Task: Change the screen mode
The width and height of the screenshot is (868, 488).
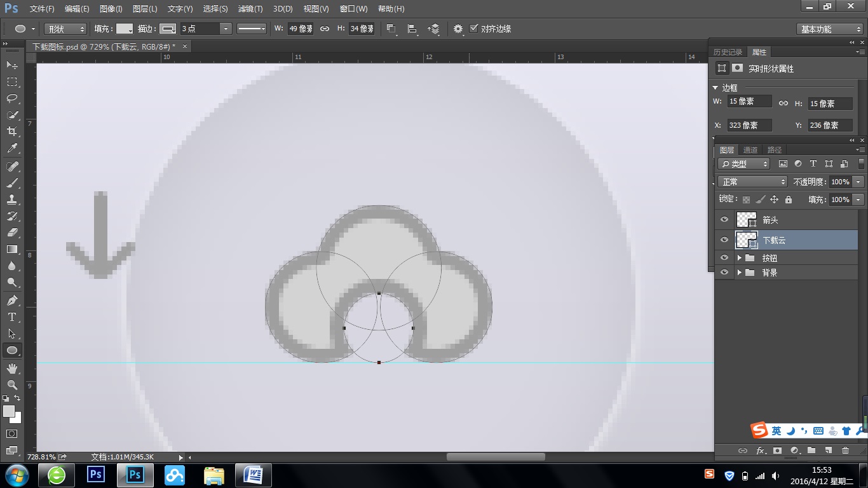Action: click(x=12, y=451)
